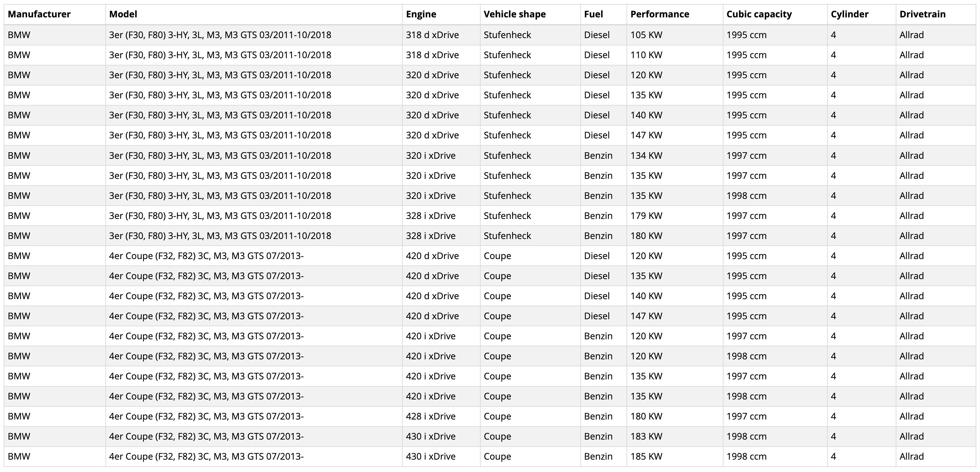The width and height of the screenshot is (980, 472).
Task: Click the Fuel column header
Action: point(593,14)
